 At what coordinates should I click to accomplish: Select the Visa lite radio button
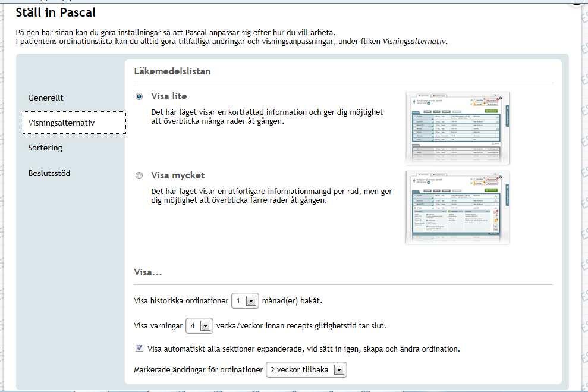click(139, 96)
